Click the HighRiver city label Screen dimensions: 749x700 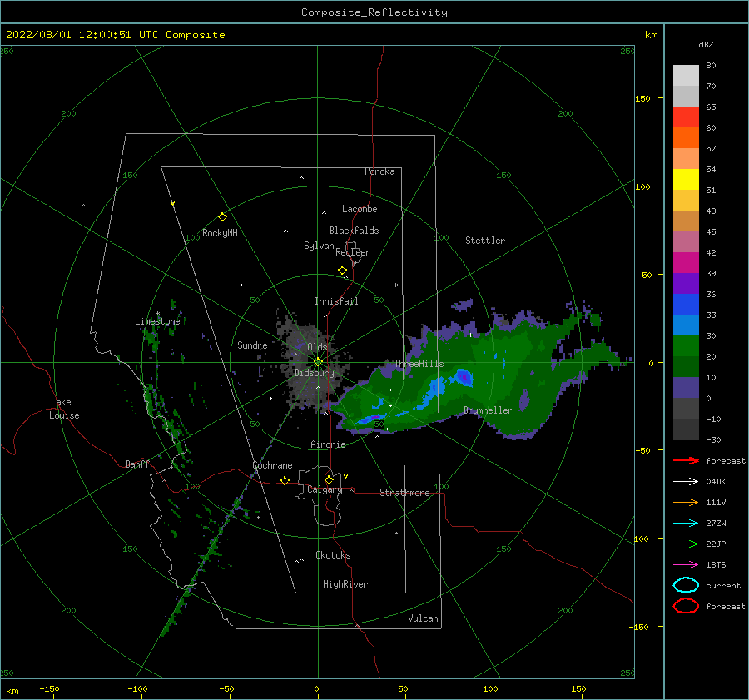345,584
